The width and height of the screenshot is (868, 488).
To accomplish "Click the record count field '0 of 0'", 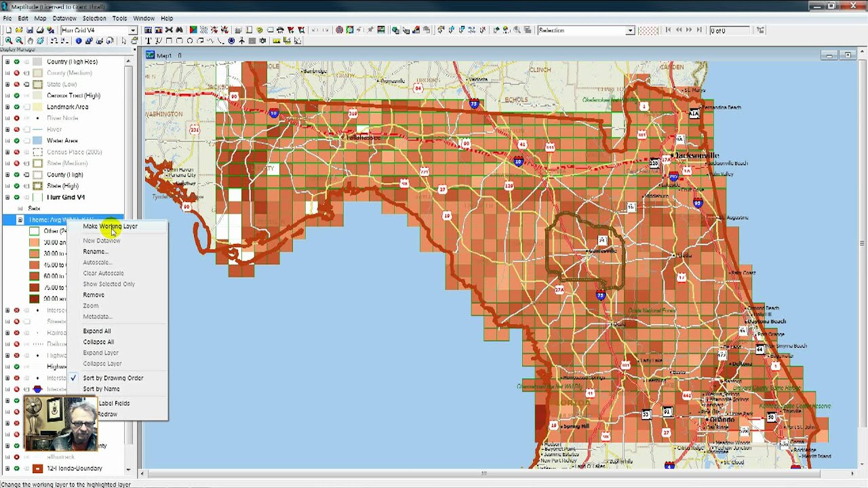I will coord(729,30).
